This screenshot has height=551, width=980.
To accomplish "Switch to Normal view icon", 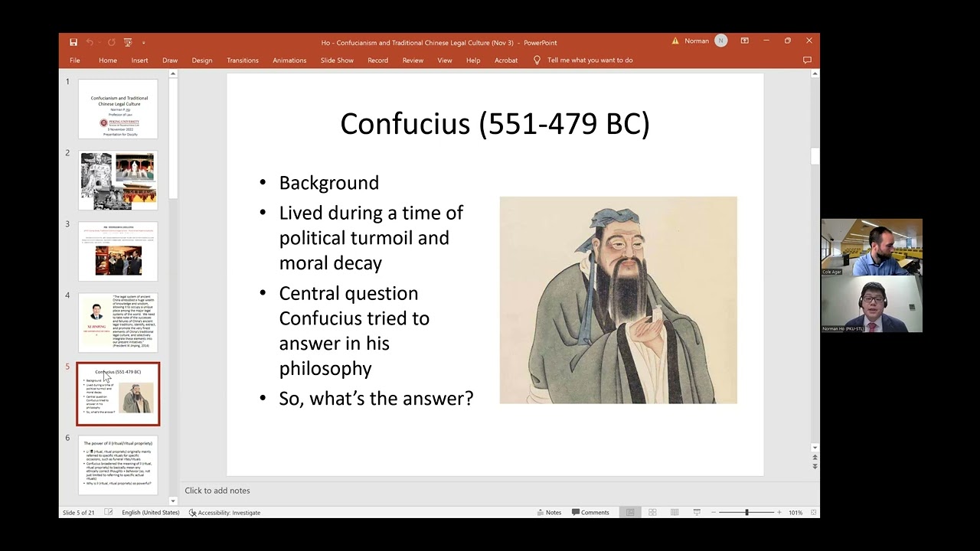I will tap(630, 513).
